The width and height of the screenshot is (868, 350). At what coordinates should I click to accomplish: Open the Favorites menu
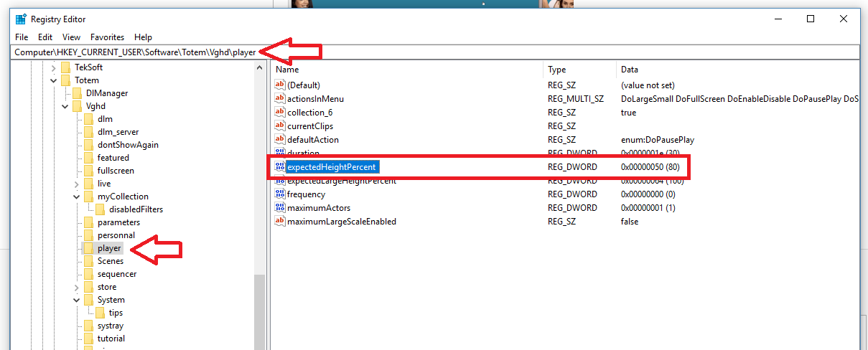[x=107, y=37]
